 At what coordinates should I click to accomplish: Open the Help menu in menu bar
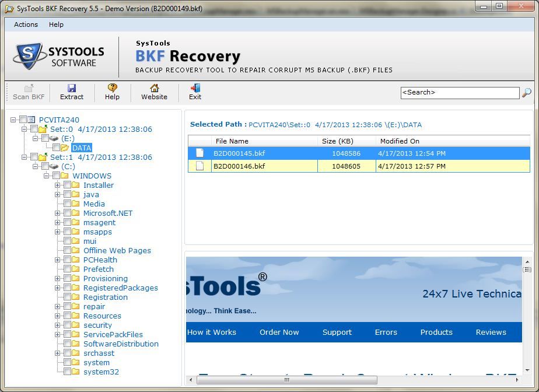click(57, 24)
